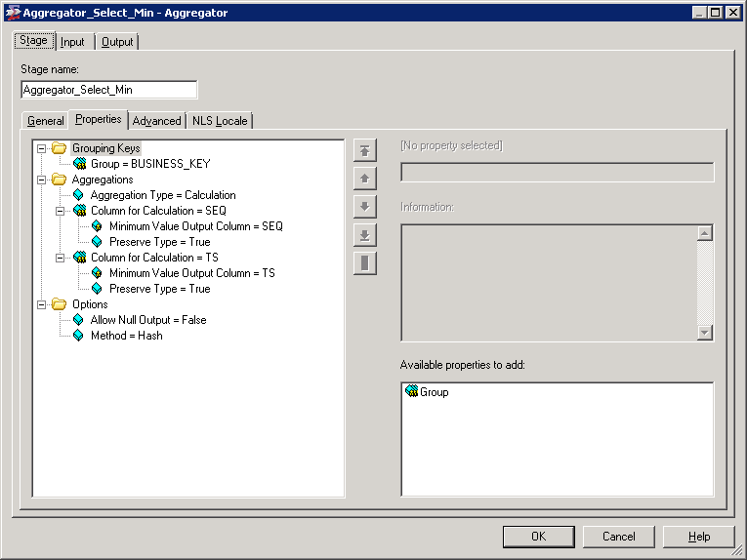Select the Group property icon in available properties
This screenshot has height=560, width=747.
(x=411, y=391)
